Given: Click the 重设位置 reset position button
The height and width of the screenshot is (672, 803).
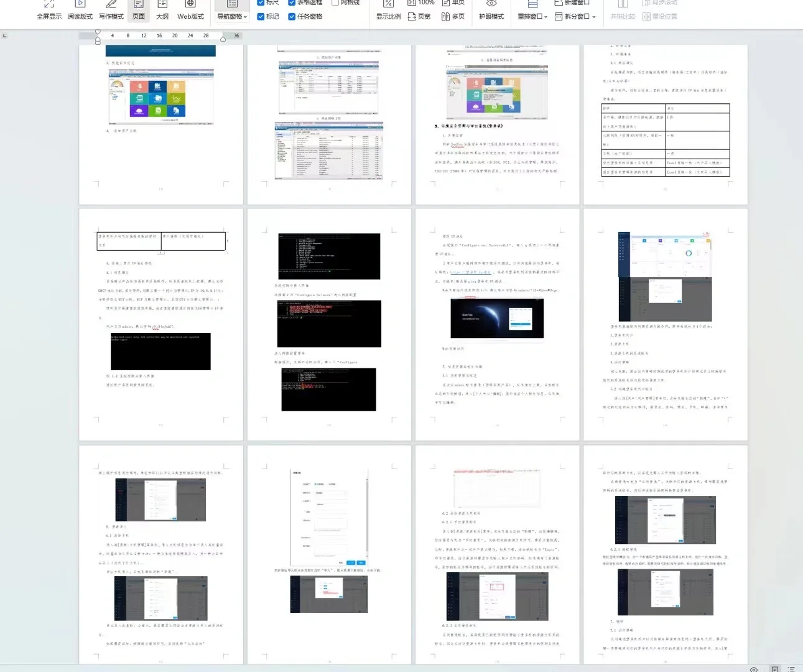Looking at the screenshot, I should [x=660, y=17].
